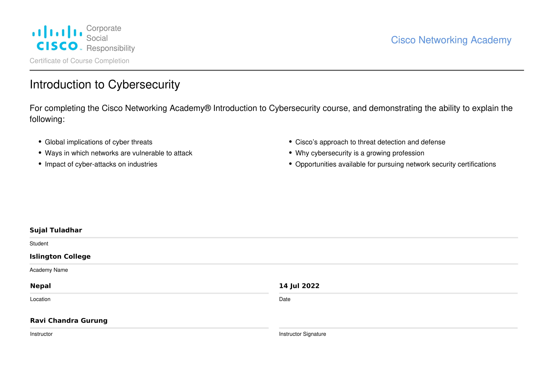Click the Academy Name label
Screen dimensions: 554x392
[49, 270]
